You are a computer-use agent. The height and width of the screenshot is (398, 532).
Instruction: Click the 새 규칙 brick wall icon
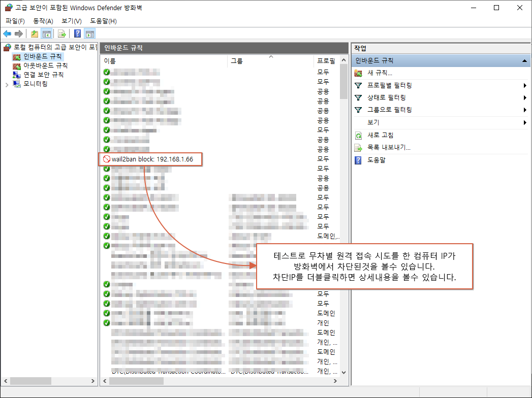pos(358,73)
